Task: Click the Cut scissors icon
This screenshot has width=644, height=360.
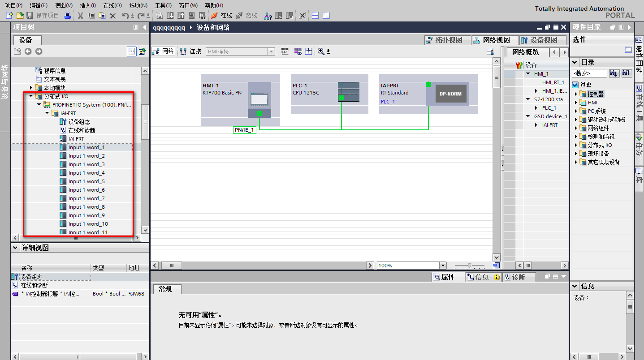Action: click(80, 16)
